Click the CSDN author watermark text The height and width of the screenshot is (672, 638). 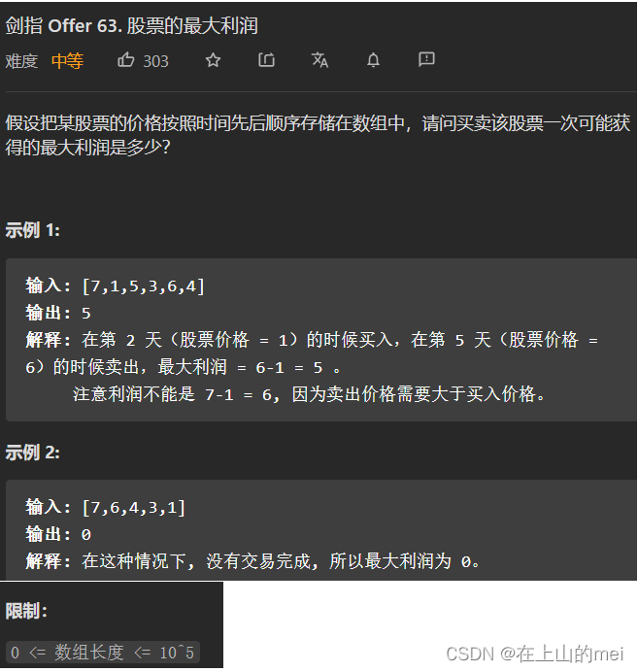[x=535, y=654]
